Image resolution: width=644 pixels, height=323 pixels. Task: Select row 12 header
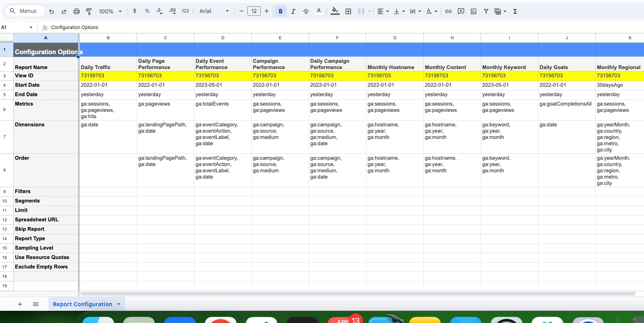tap(5, 220)
